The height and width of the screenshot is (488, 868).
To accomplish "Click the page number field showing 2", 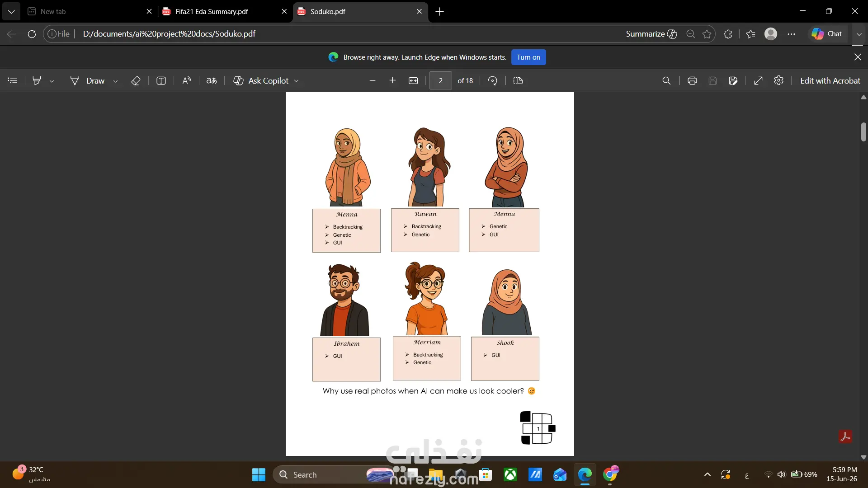I will coord(441,80).
